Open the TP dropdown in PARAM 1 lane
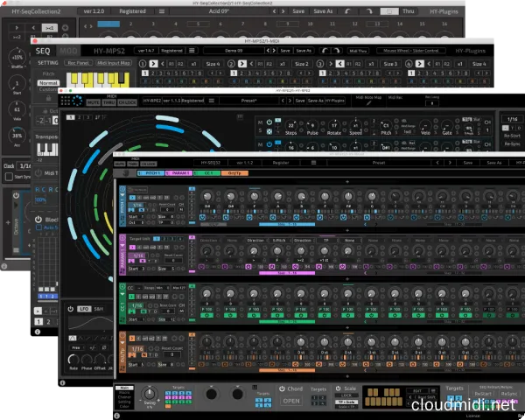The image size is (525, 420). (x=326, y=241)
